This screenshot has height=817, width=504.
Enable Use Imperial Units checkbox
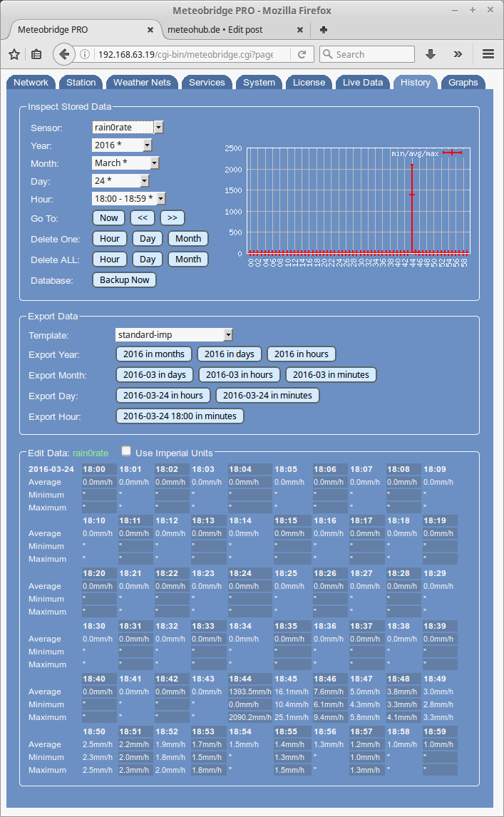tap(126, 451)
